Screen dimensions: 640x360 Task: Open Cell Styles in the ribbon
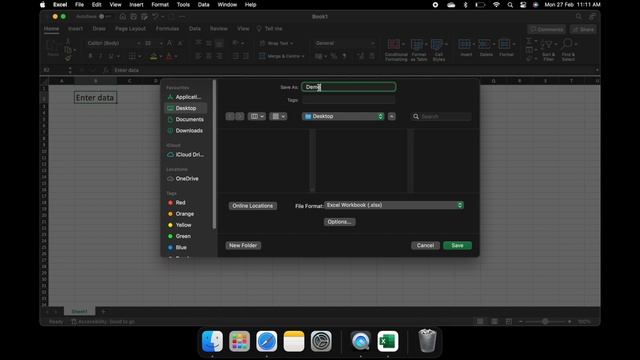438,50
